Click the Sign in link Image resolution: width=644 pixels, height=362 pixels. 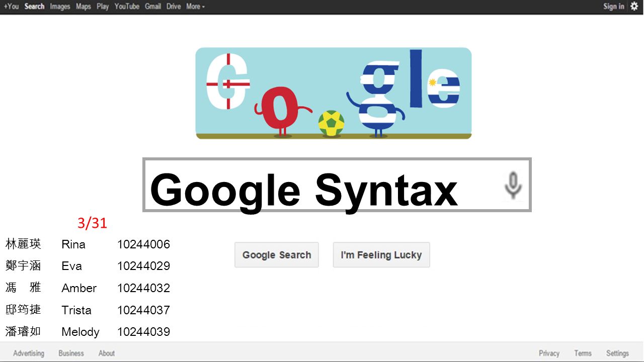[614, 7]
